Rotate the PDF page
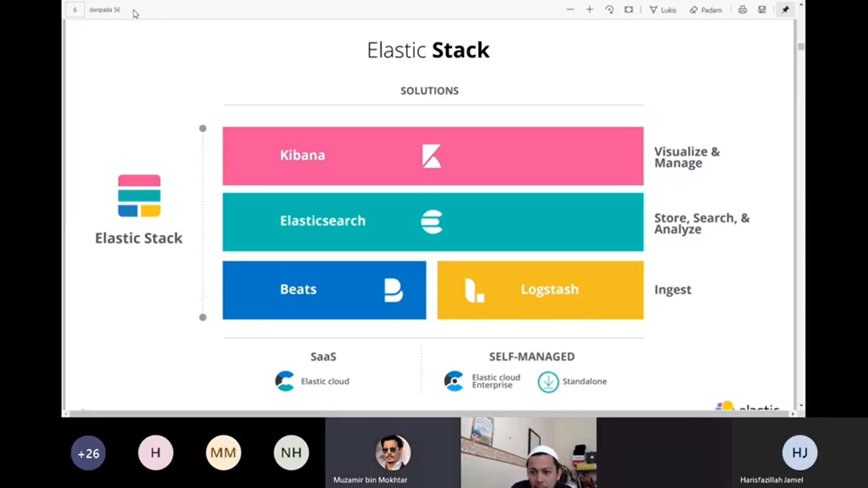This screenshot has width=868, height=488. click(x=609, y=10)
